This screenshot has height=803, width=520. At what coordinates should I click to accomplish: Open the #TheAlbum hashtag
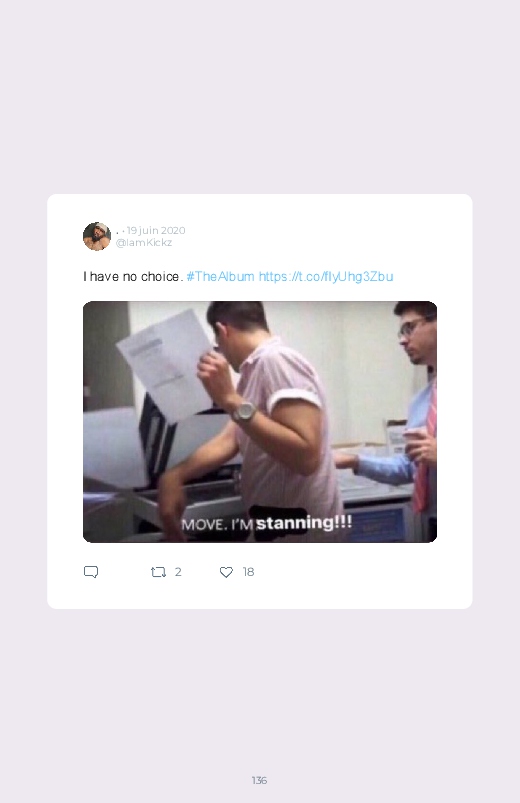coord(220,277)
